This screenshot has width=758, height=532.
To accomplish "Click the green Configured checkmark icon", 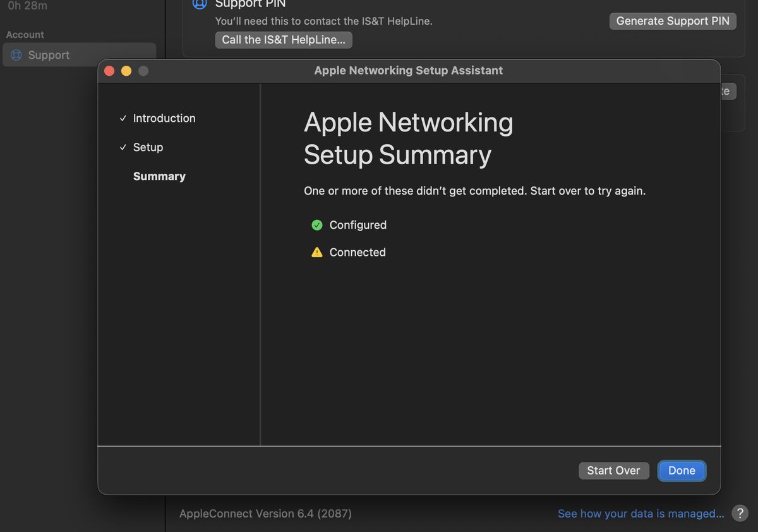I will click(x=317, y=225).
